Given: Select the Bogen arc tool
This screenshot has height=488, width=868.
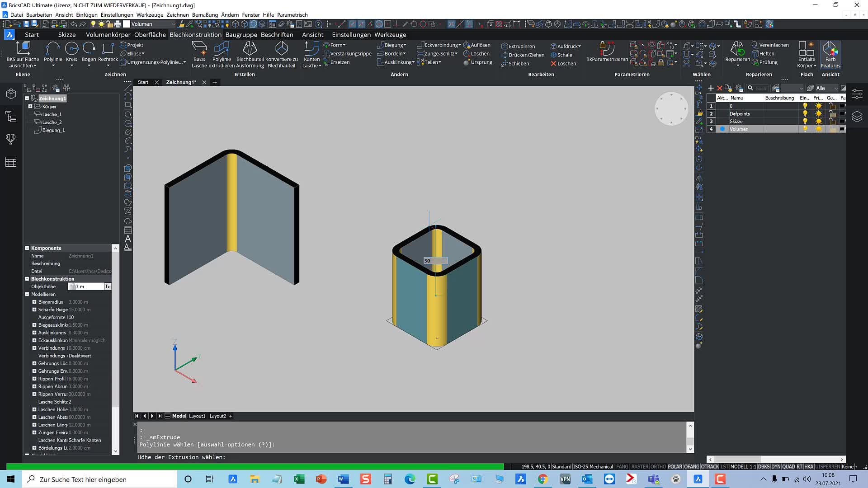Looking at the screenshot, I should pos(89,52).
